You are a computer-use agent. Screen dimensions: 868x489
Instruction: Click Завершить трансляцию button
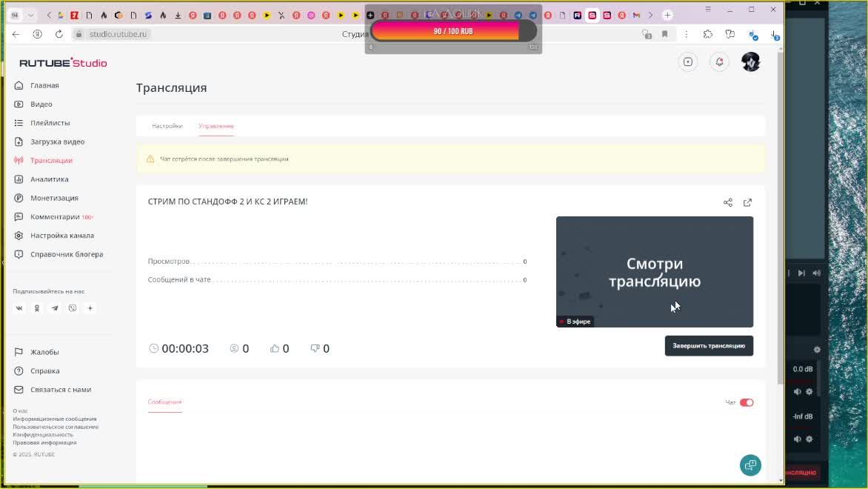coord(709,346)
